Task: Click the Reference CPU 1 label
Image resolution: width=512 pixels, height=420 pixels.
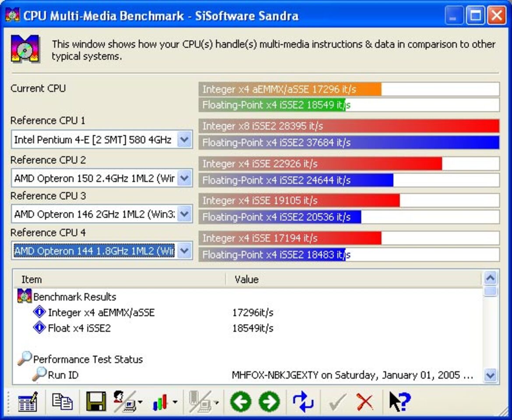Action: point(48,120)
